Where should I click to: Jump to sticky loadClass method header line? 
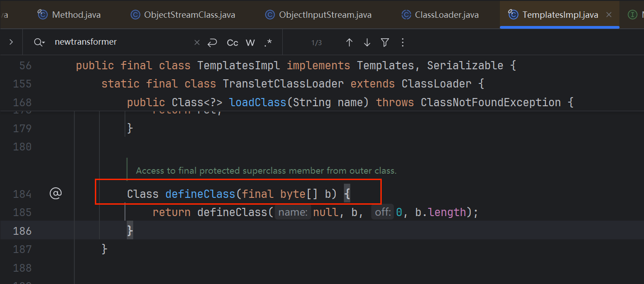[259, 102]
